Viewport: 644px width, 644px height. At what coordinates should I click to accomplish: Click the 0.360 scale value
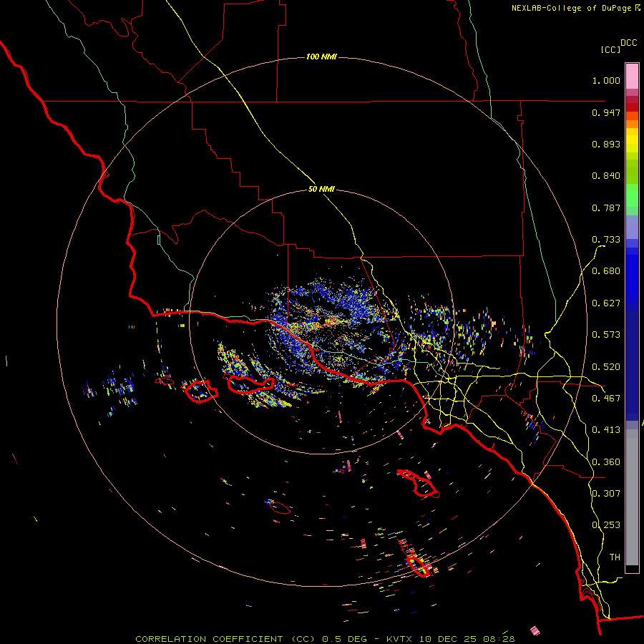pos(606,462)
